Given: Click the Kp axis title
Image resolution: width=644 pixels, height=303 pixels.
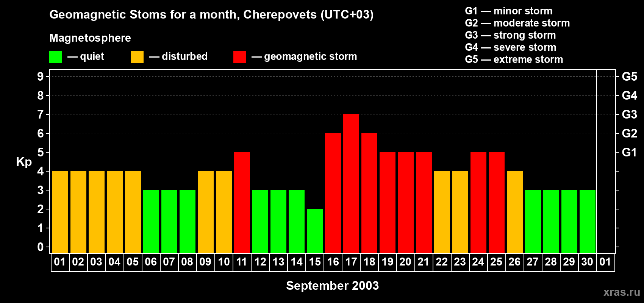Looking at the screenshot, I should click(x=24, y=162).
